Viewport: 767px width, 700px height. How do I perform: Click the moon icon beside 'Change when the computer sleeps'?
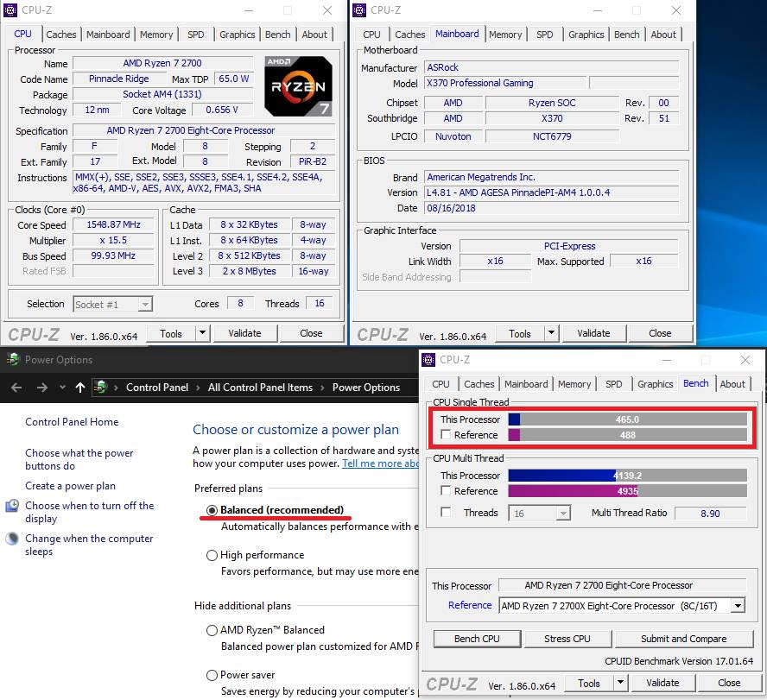pos(12,539)
